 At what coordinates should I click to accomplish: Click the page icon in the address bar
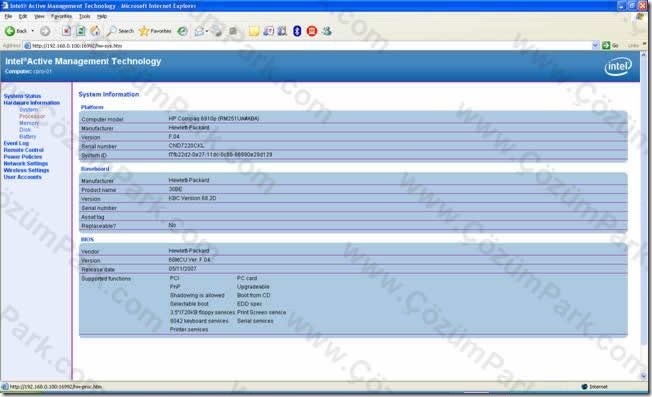[x=27, y=46]
